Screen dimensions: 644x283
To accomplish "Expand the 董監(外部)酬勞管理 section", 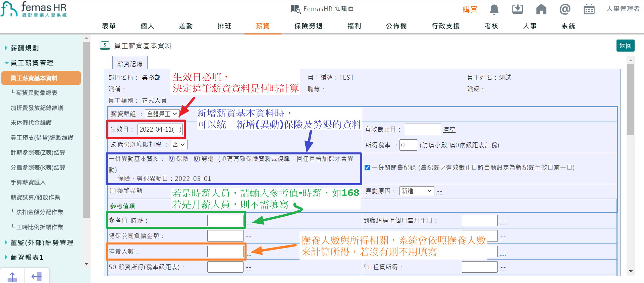I will click(42, 242).
